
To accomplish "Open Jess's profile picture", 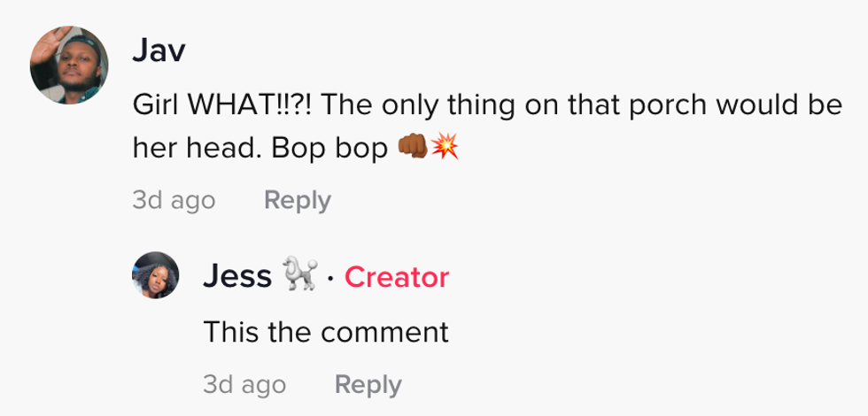I will coord(156,276).
